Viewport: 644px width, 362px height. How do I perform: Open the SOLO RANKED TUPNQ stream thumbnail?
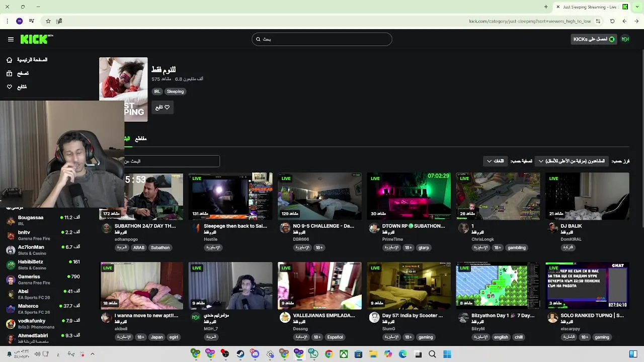[x=587, y=286]
